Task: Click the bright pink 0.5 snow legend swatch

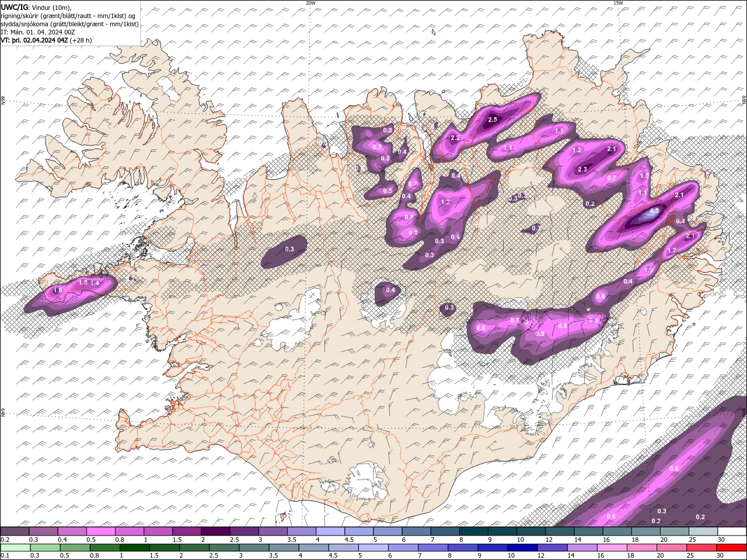Action: click(100, 531)
